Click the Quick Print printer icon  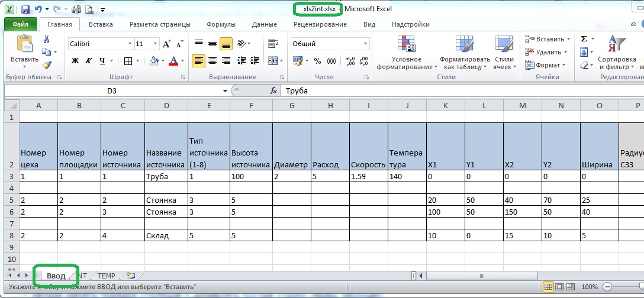(76, 9)
